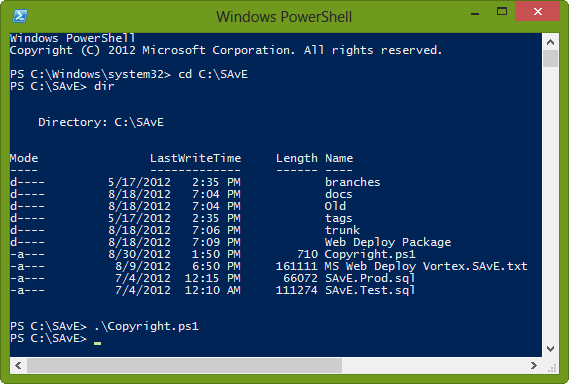This screenshot has width=569, height=384.
Task: Click the 'branches' directory entry
Action: [352, 182]
